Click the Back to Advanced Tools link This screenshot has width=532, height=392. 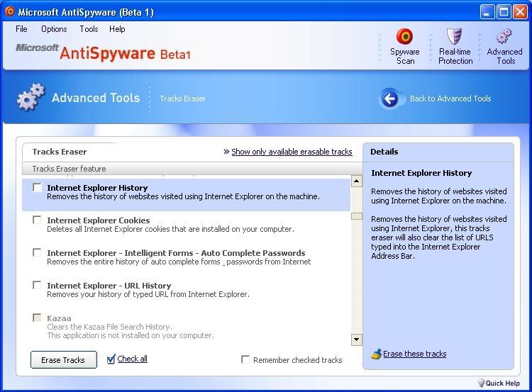tap(450, 99)
